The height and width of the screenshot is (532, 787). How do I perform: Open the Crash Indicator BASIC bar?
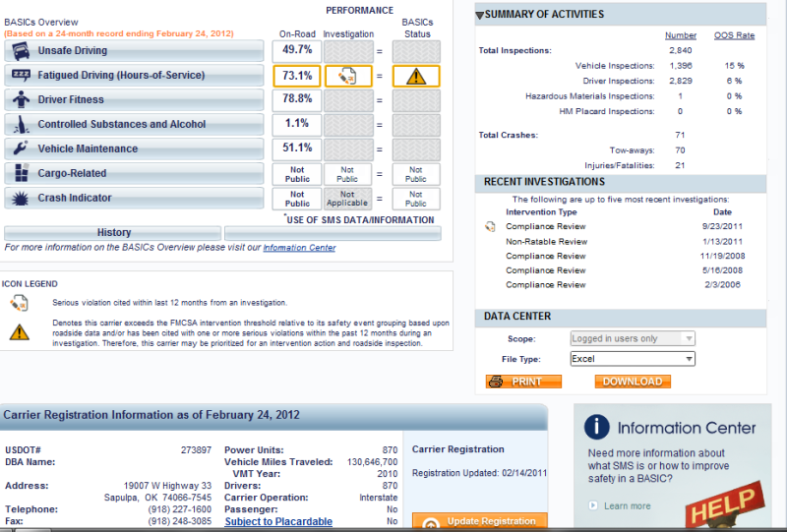pos(134,198)
